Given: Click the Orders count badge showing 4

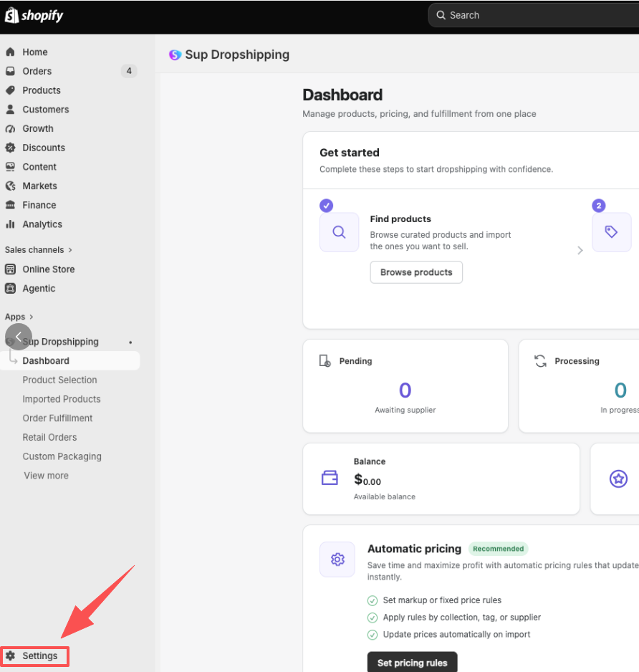Looking at the screenshot, I should click(x=129, y=71).
